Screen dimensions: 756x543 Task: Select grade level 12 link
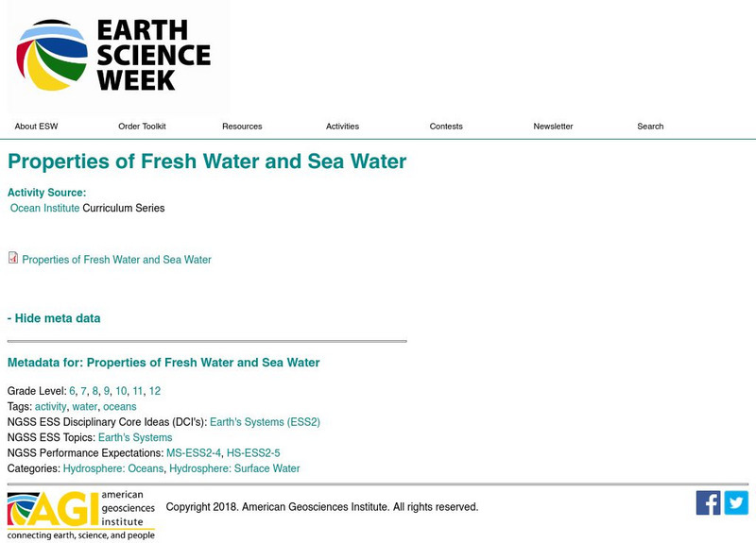(x=154, y=391)
